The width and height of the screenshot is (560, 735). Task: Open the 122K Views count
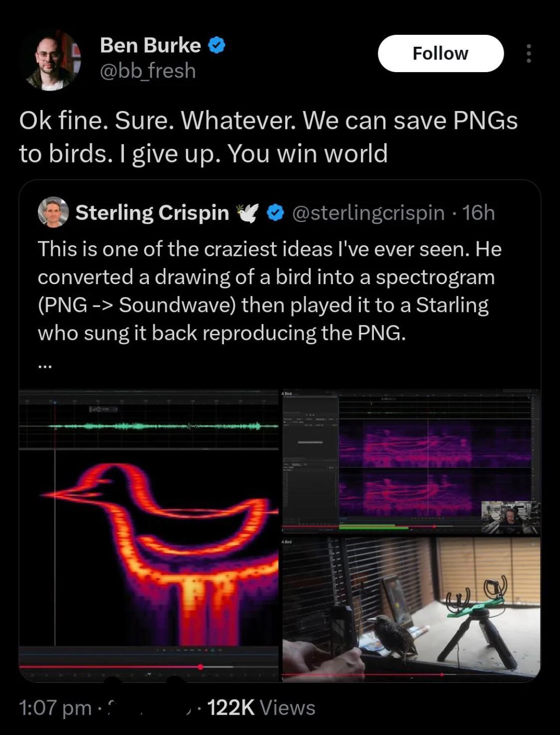[261, 708]
